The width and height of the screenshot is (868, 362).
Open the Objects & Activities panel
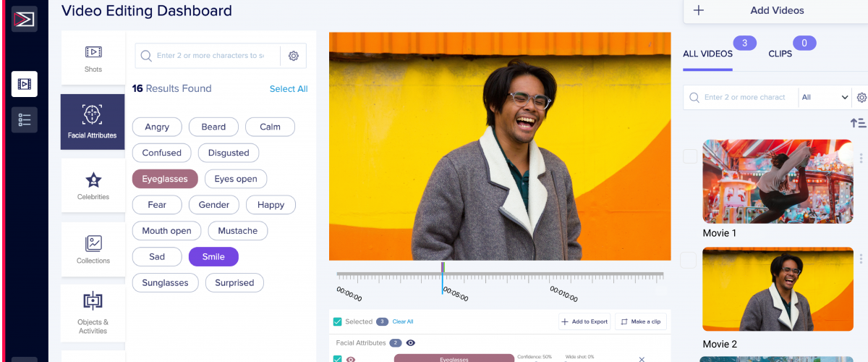(93, 313)
